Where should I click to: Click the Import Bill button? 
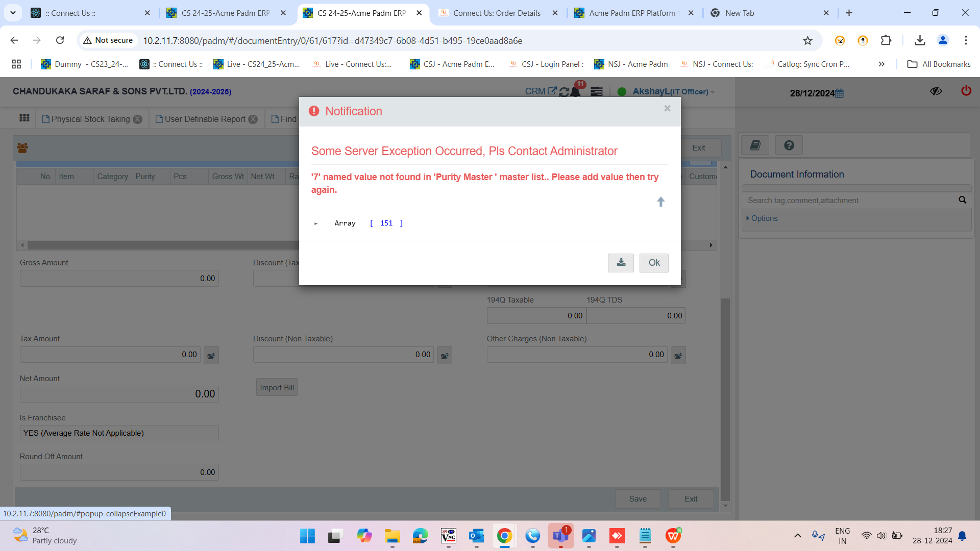(x=277, y=388)
